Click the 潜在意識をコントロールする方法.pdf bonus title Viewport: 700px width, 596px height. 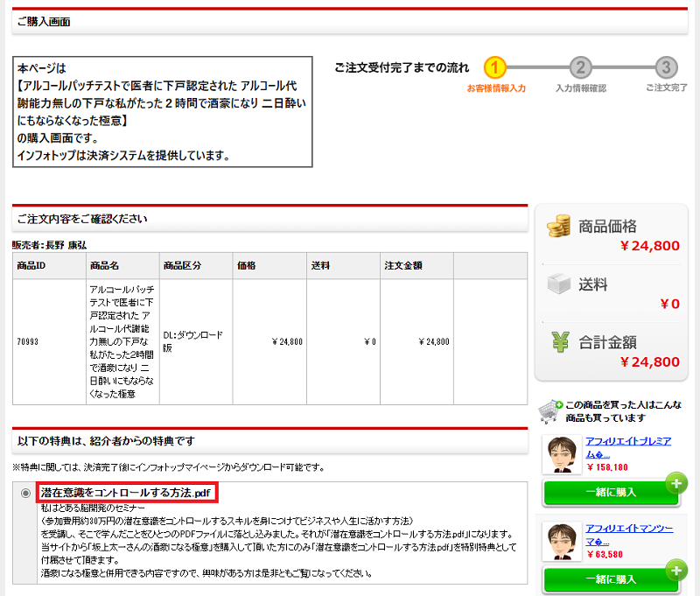point(126,493)
